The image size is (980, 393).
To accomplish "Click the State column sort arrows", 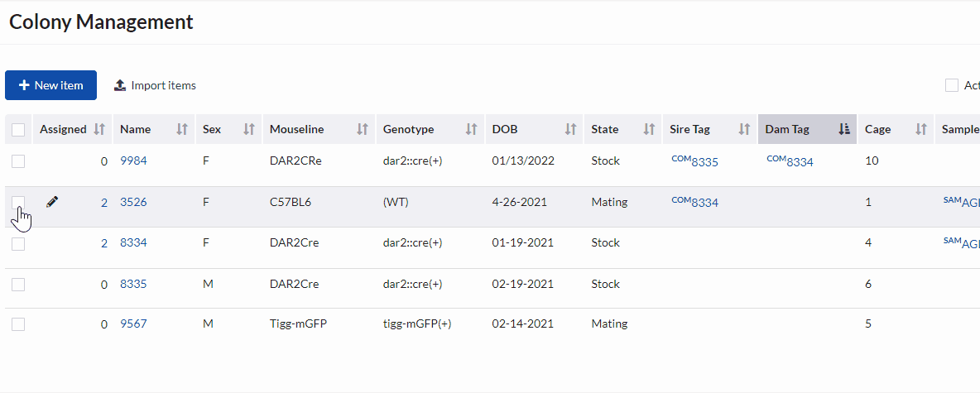I will [x=649, y=129].
